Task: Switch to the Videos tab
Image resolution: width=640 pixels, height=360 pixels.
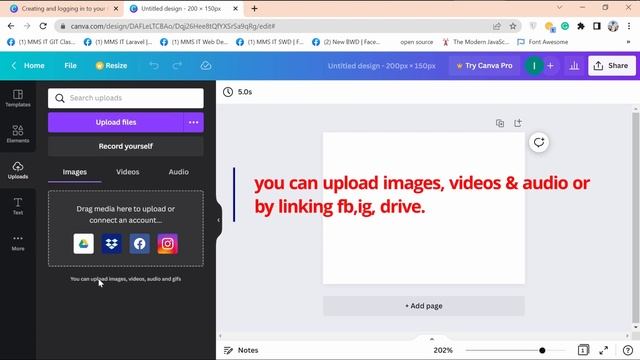Action: coord(127,172)
